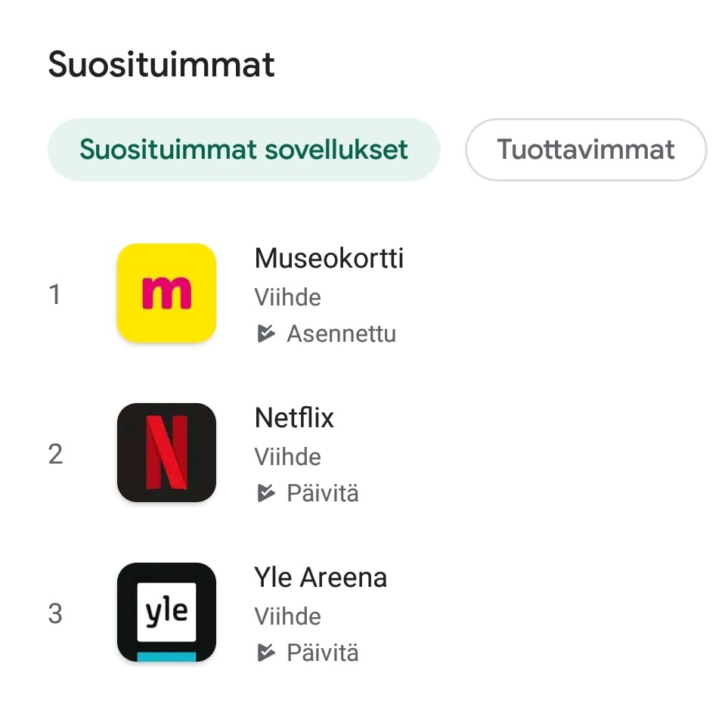Tap Päivitä under Netflix

point(323,493)
